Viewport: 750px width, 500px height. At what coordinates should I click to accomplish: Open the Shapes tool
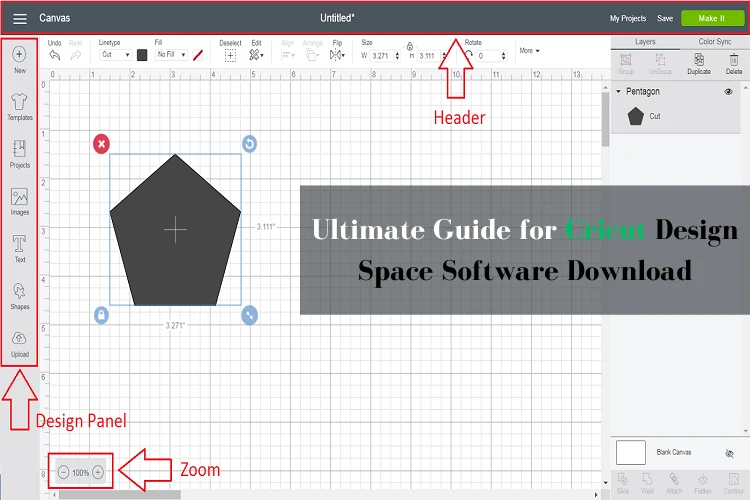click(19, 292)
